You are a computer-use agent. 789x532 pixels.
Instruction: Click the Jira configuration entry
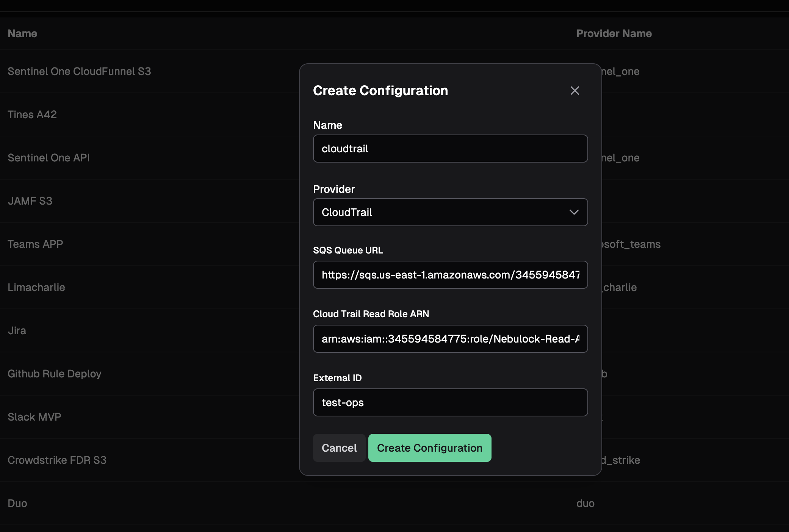click(17, 330)
